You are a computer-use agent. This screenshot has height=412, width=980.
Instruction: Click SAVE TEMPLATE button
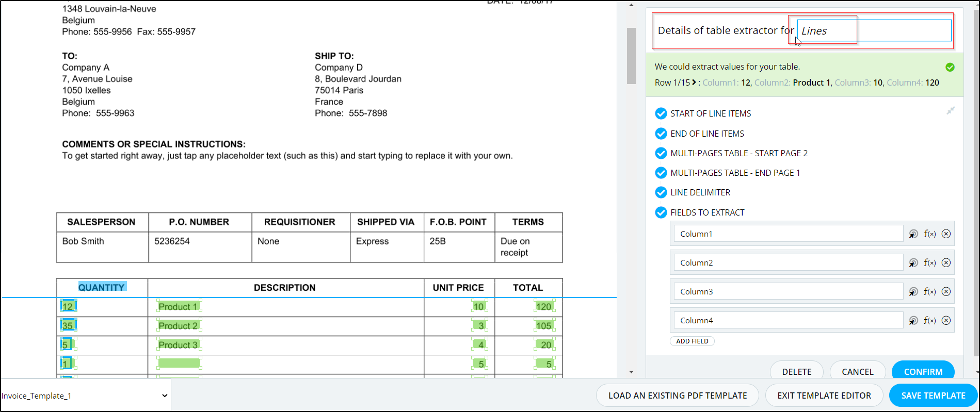[933, 395]
